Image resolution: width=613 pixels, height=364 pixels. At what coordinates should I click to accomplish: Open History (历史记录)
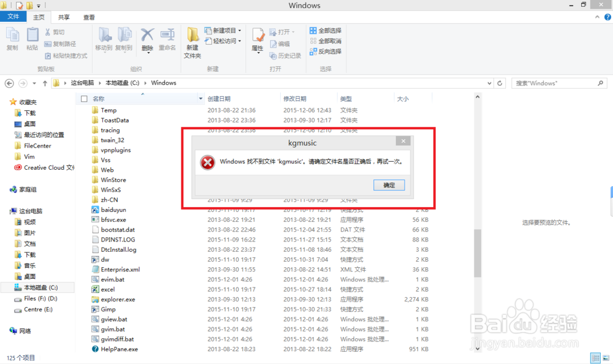[286, 56]
